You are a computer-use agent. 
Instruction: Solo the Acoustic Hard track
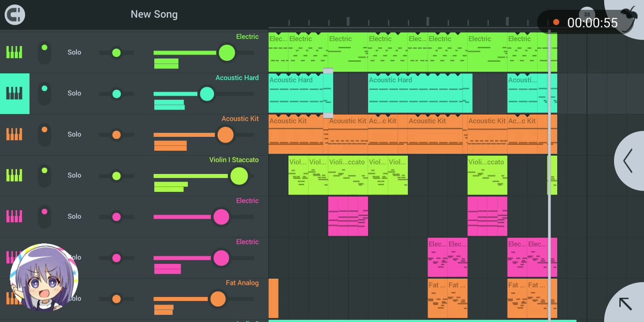(x=74, y=93)
